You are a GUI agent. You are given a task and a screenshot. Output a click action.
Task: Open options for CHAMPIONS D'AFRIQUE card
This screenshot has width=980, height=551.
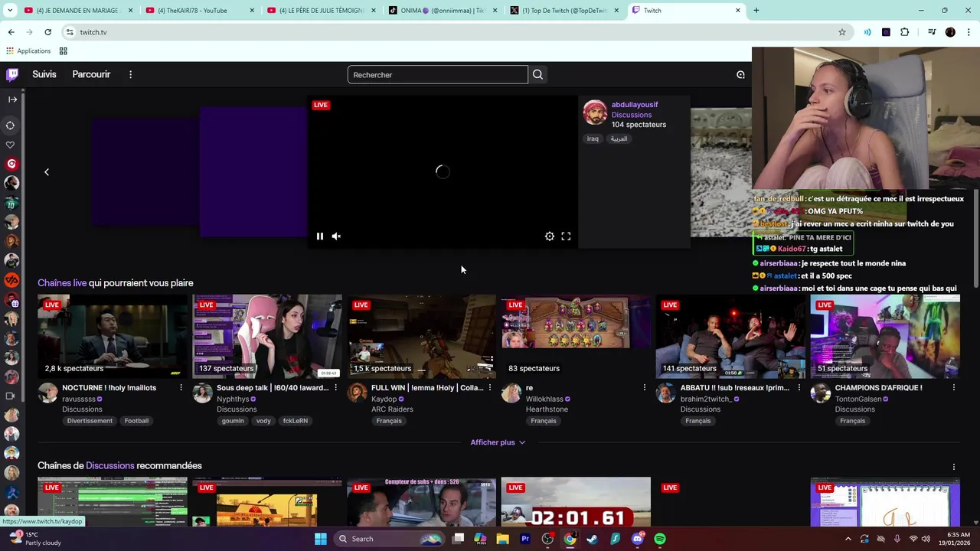click(x=953, y=388)
